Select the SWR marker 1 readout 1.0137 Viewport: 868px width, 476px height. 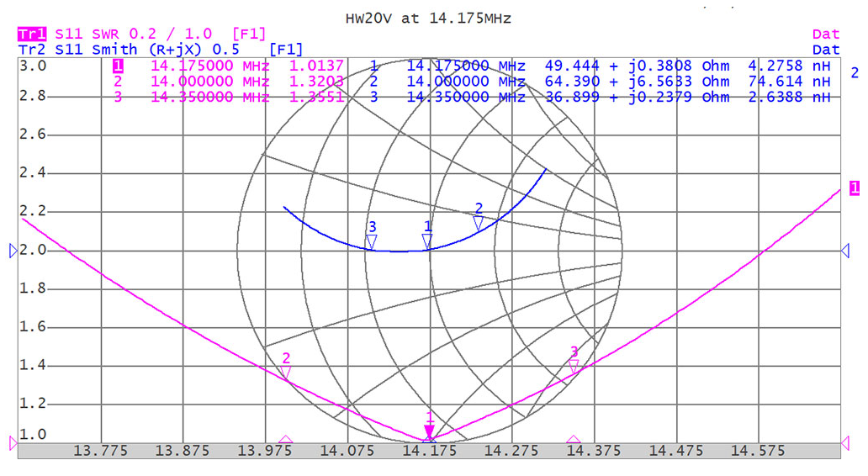pyautogui.click(x=316, y=66)
